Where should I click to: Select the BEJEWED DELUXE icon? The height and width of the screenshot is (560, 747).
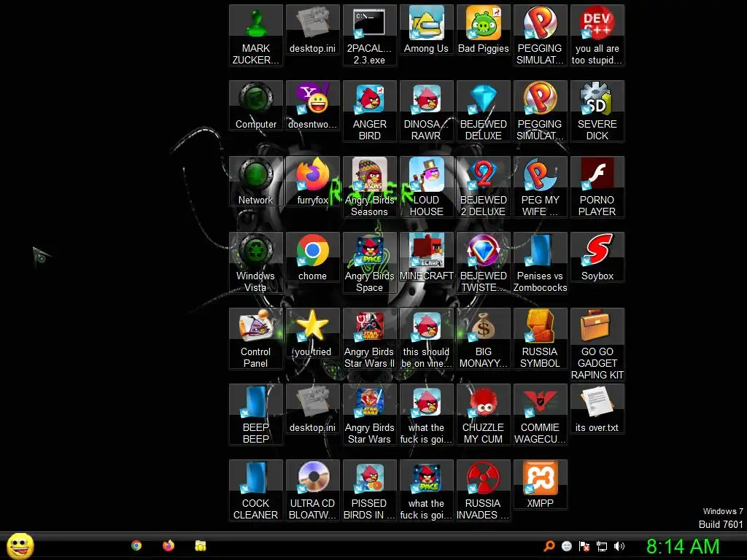(483, 111)
